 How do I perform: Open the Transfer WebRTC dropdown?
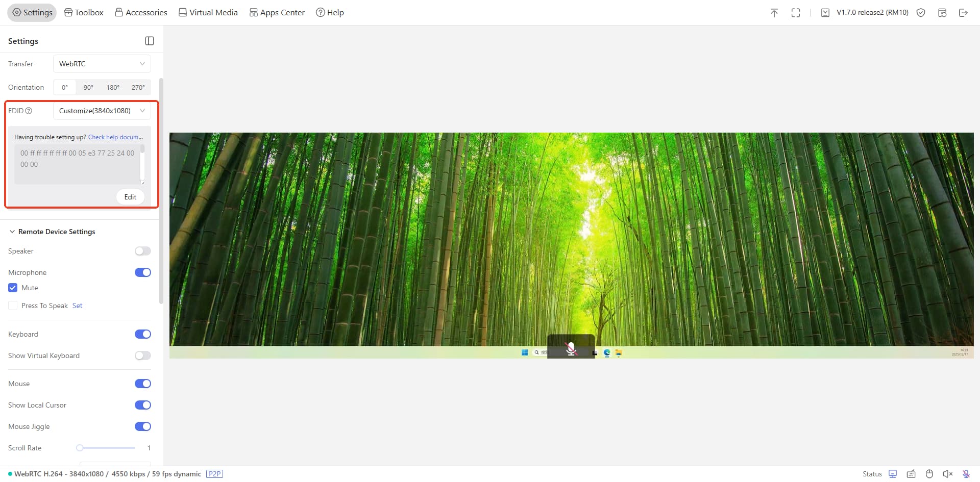pyautogui.click(x=102, y=64)
